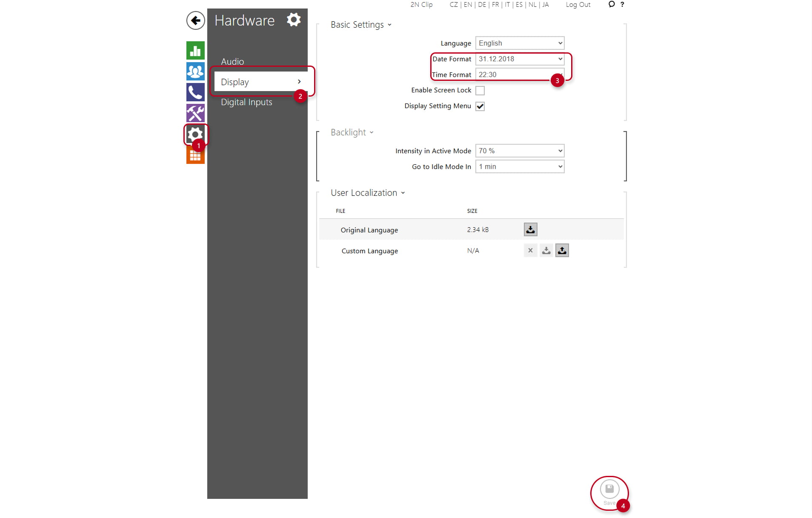Delete the Custom Language file

[530, 250]
